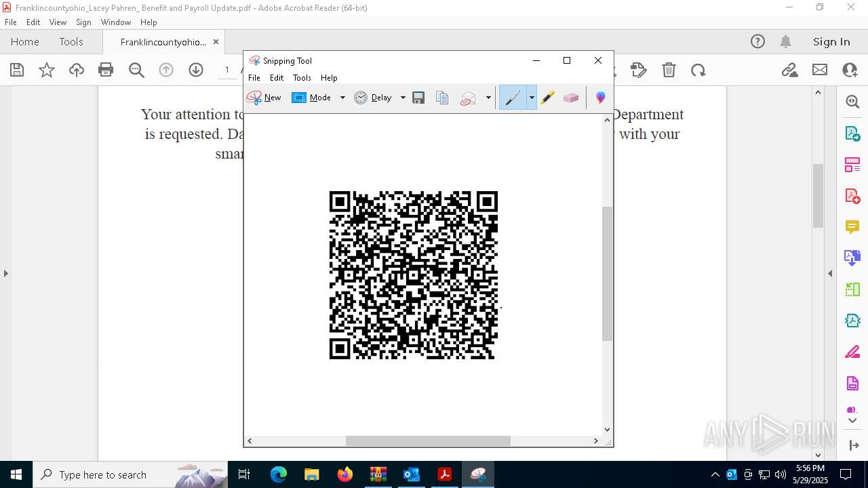
Task: Click the Fill & Sign pen icon in right pane
Action: [852, 352]
